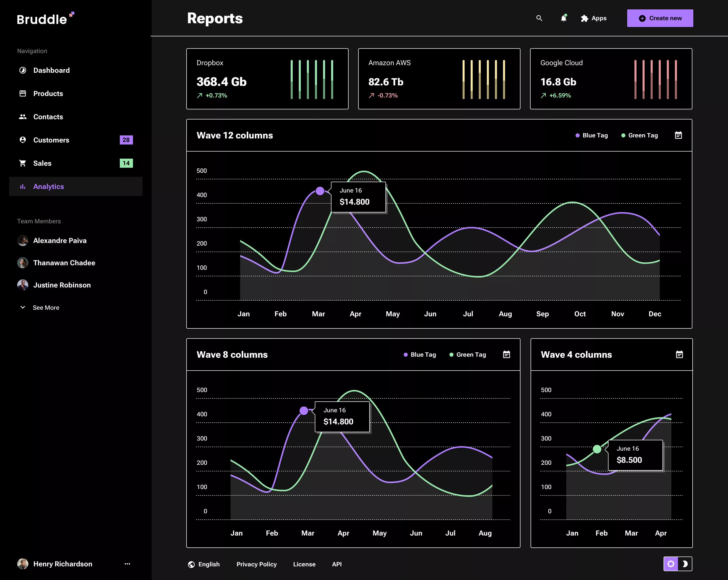Open the three-dot menu beside Henry Richardson
Image resolution: width=728 pixels, height=580 pixels.
[x=127, y=564]
